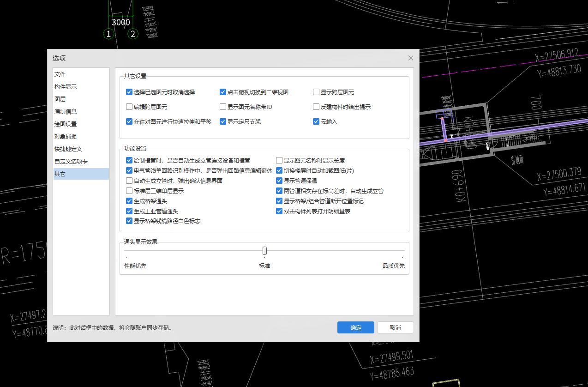Click X=27499.501 coordinate label in drawing
This screenshot has height=387, width=588.
(x=391, y=357)
